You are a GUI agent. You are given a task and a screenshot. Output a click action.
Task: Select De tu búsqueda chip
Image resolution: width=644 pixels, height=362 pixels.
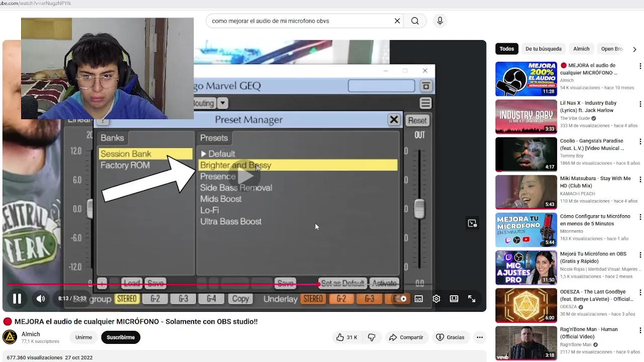(x=543, y=49)
